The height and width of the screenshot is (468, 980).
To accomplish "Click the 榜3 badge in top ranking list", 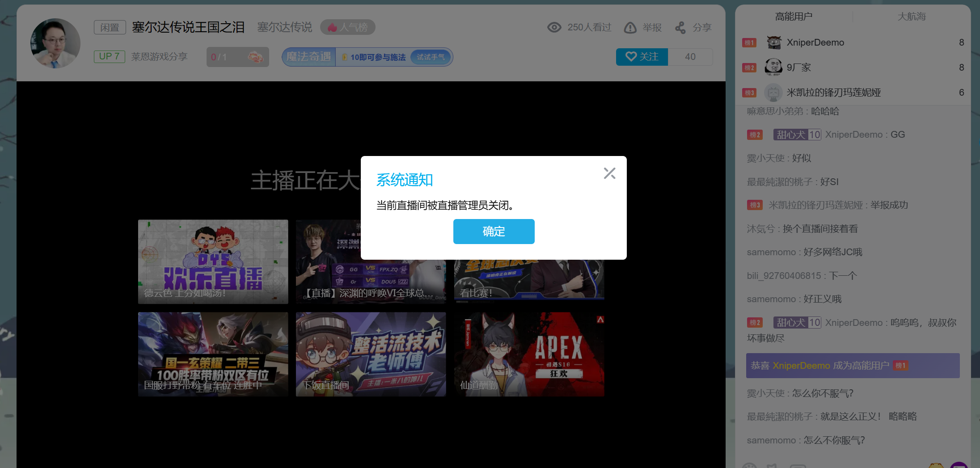I will click(x=749, y=93).
